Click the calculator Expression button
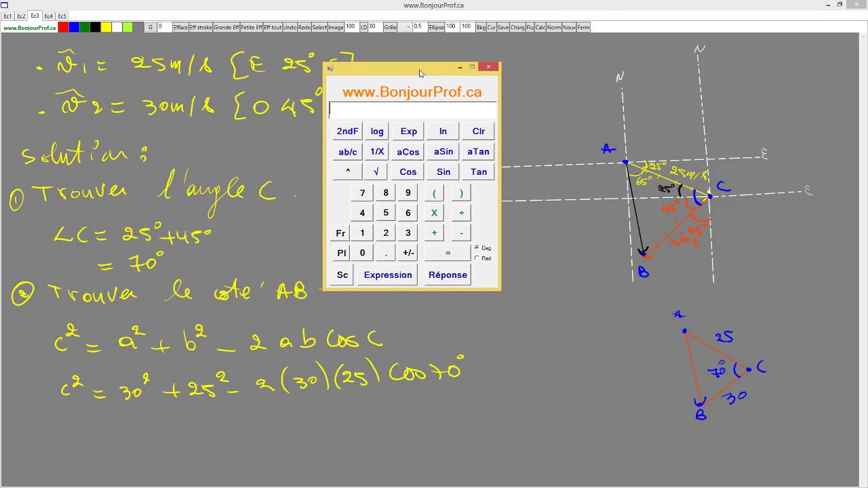This screenshot has width=868, height=488. pyautogui.click(x=388, y=275)
